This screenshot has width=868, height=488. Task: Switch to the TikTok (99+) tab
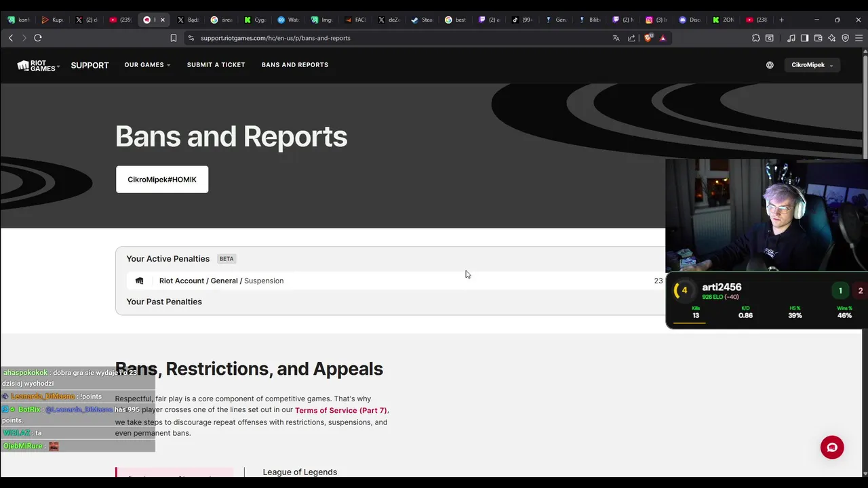point(522,20)
